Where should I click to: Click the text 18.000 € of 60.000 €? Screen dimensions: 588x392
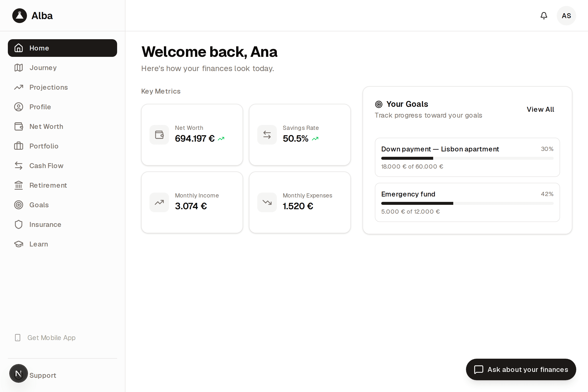[x=412, y=167]
